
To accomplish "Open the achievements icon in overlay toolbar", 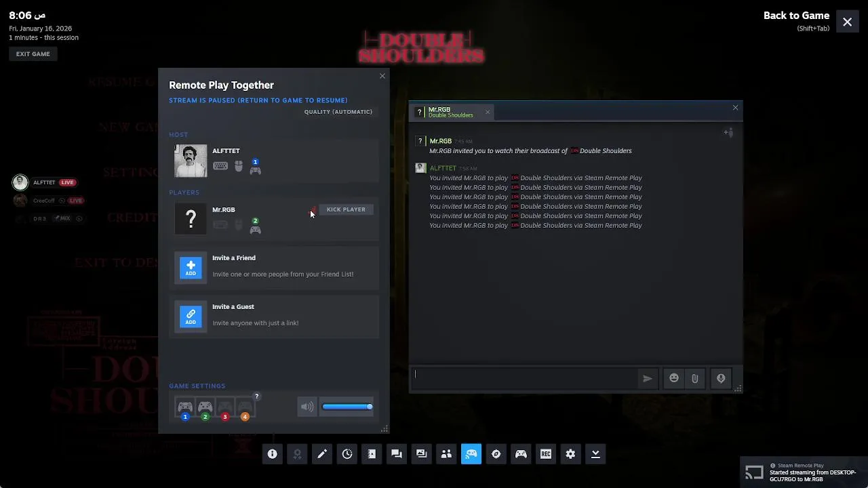I will point(297,454).
